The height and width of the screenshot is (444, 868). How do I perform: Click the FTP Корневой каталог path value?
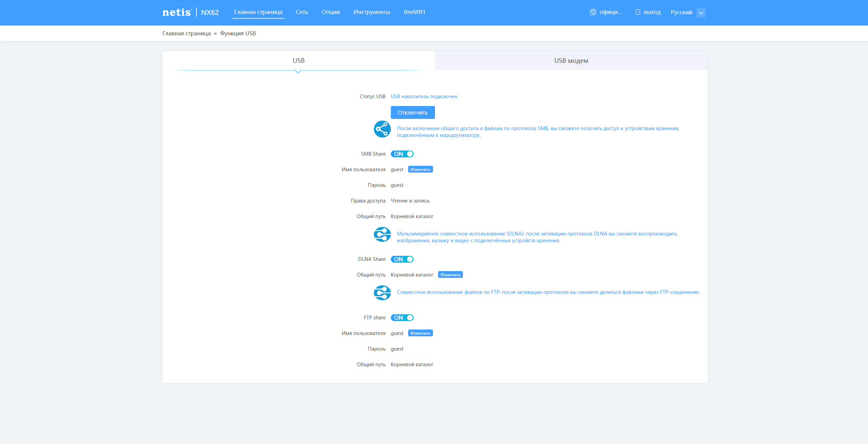412,365
